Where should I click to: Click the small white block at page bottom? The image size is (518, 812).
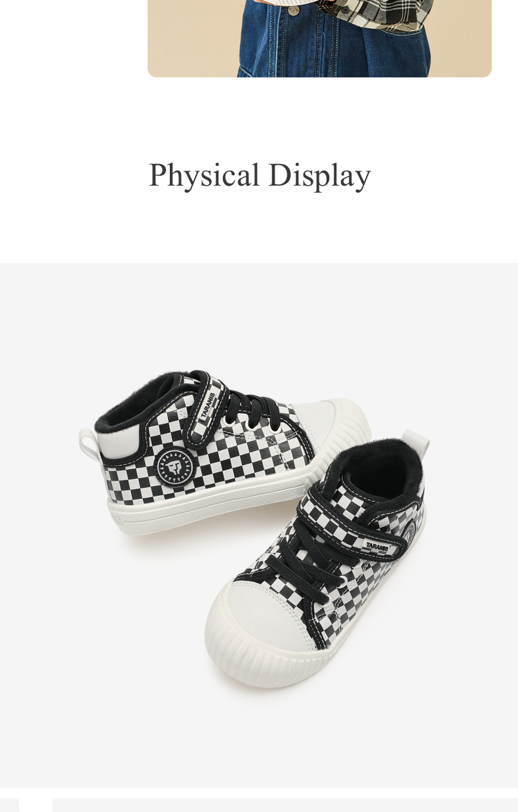tap(35, 805)
